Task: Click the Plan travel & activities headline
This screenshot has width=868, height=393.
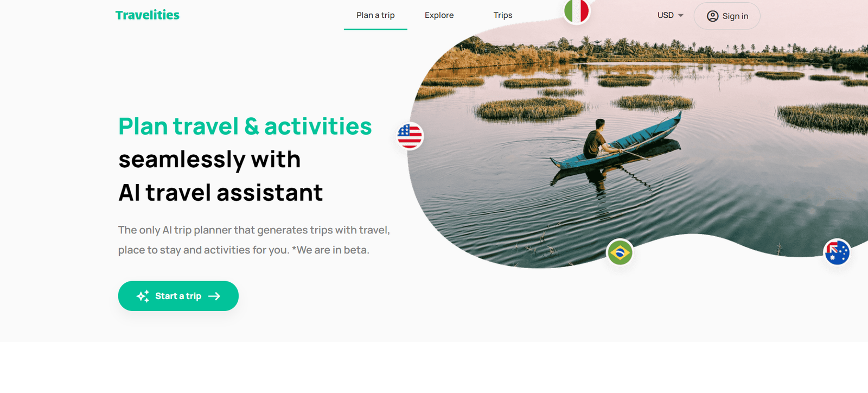Action: pos(245,126)
